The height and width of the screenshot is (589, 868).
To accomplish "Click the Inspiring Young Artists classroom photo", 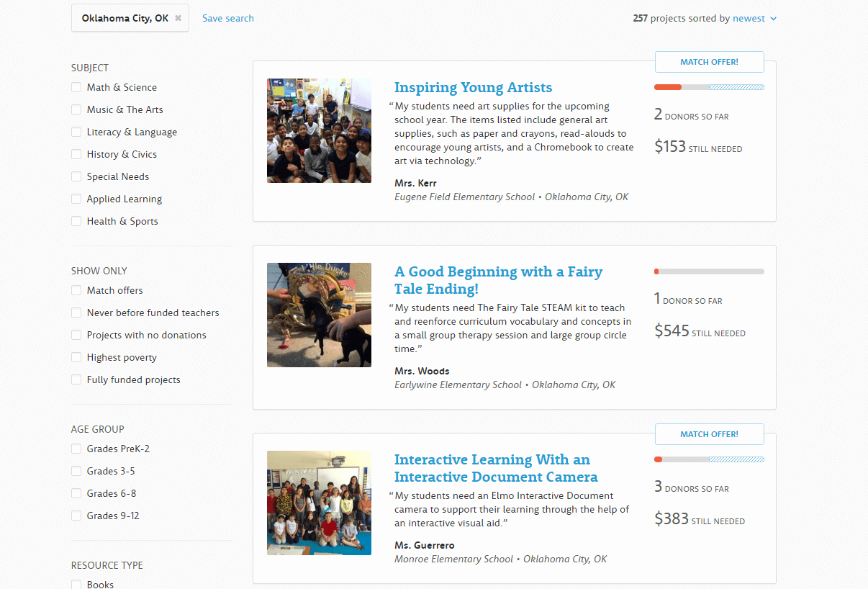I will (x=319, y=130).
